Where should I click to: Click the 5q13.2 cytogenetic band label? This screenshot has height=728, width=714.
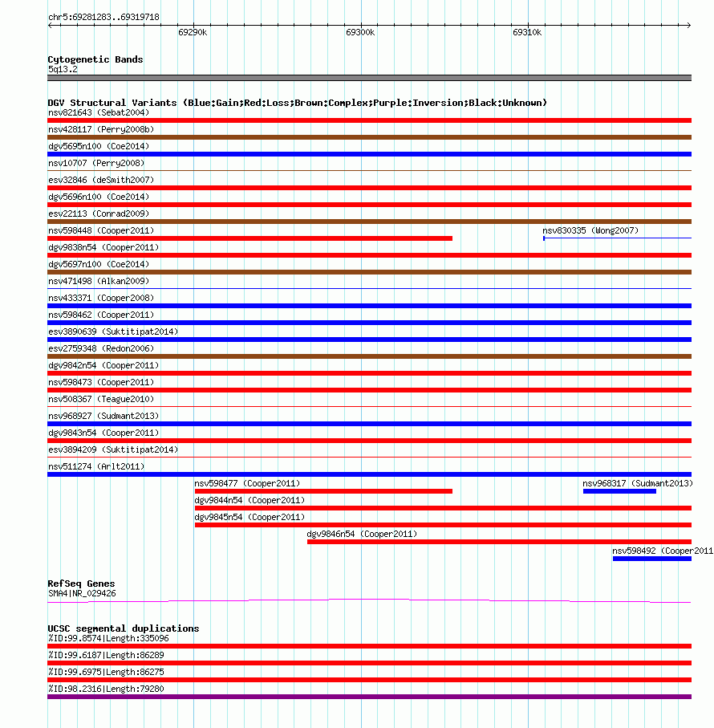[63, 70]
